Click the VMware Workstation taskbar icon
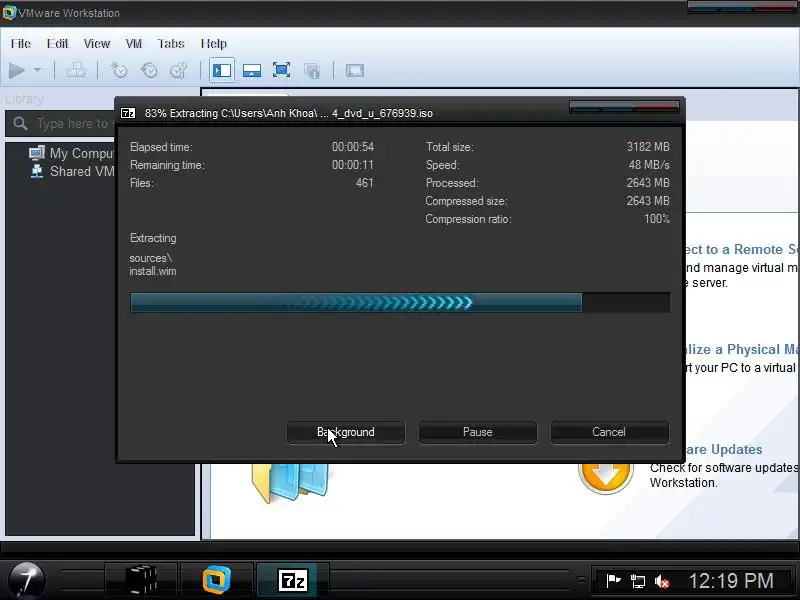Viewport: 800px width, 600px height. (x=217, y=580)
